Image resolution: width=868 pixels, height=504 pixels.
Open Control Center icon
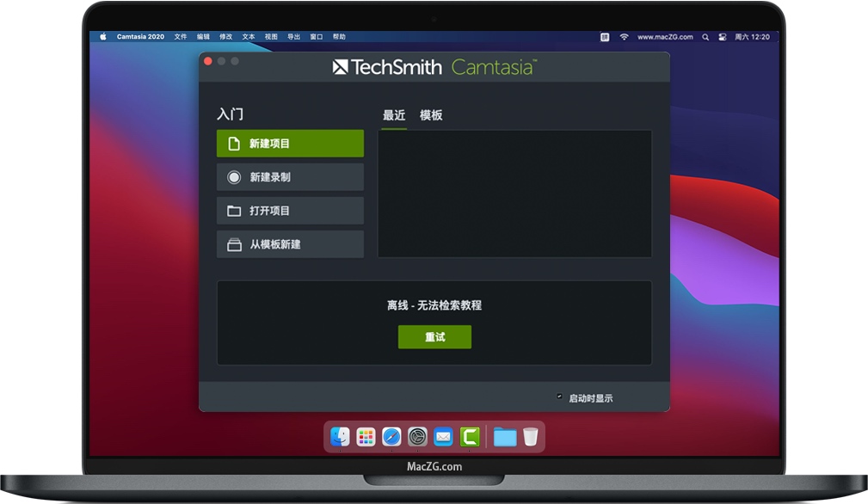coord(723,37)
